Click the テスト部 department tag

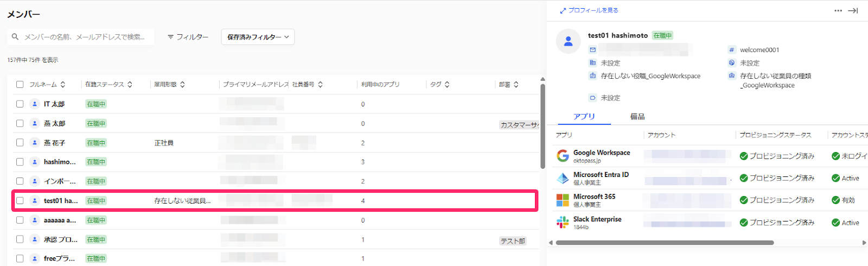[513, 241]
